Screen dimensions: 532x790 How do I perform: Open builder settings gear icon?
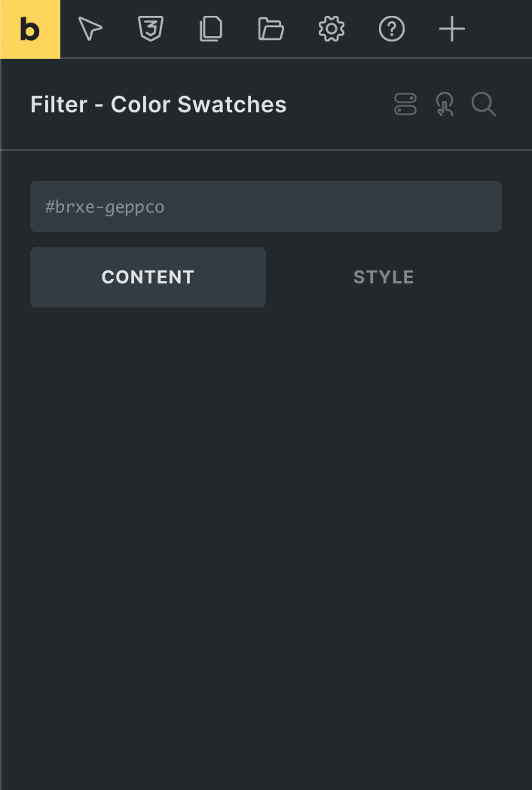[x=332, y=29]
